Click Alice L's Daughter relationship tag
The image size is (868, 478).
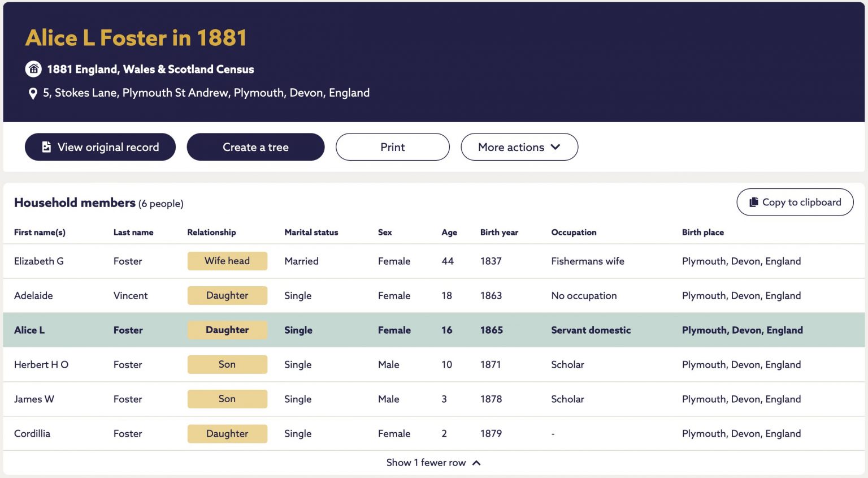pos(227,330)
